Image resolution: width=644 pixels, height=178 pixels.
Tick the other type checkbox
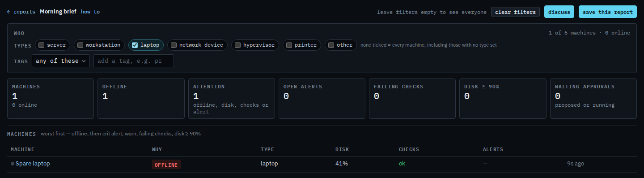coord(331,45)
